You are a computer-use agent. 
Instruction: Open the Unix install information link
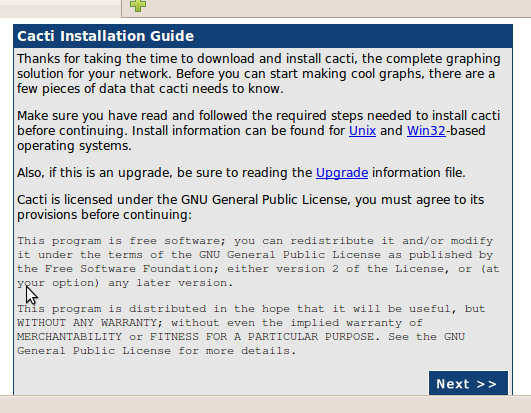[x=362, y=131]
